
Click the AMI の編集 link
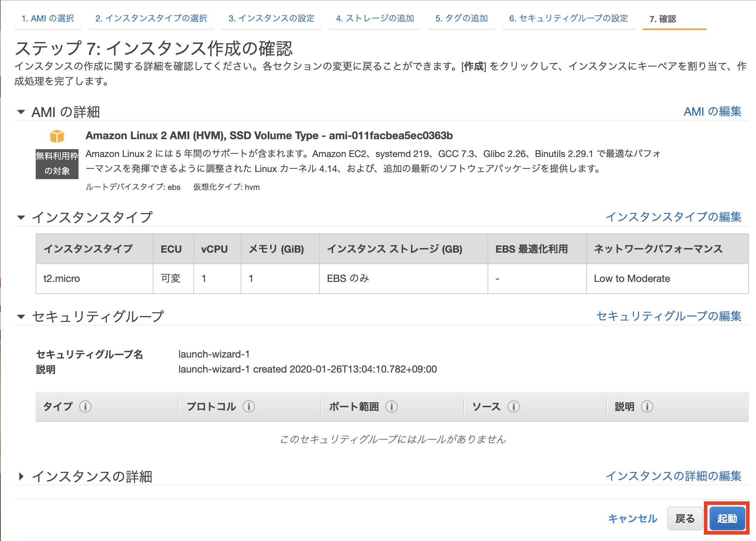coord(712,112)
